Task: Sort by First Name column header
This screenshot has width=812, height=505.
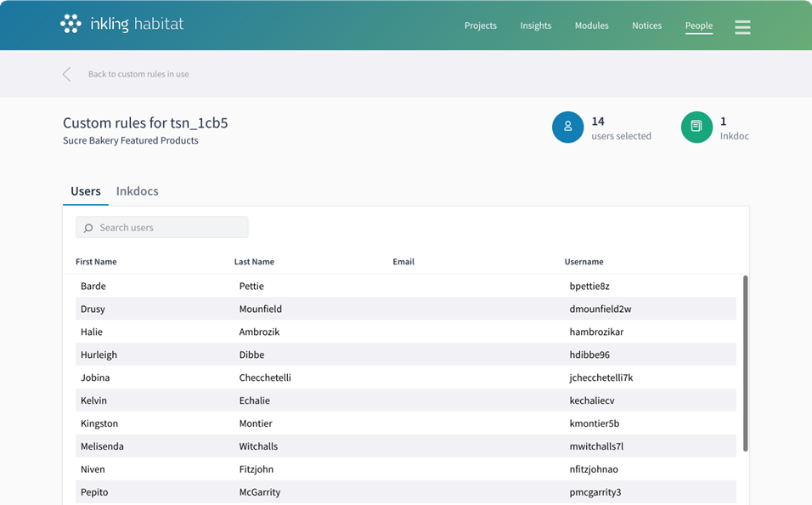Action: [x=96, y=262]
